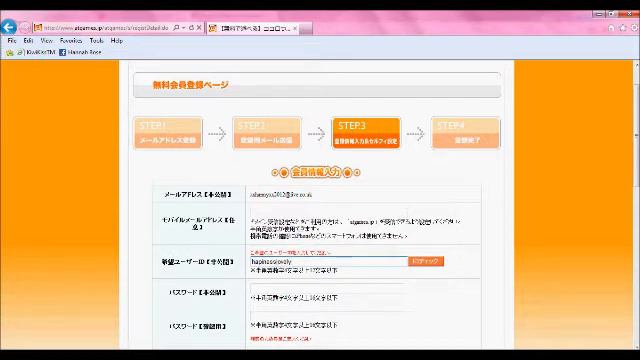Viewport: 640px width, 360px height.
Task: Select the open atgames browser tab
Action: (x=253, y=28)
